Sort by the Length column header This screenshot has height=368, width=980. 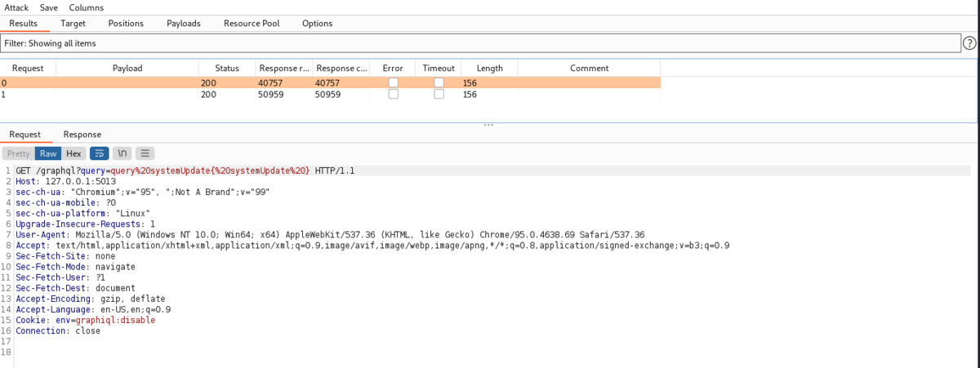489,69
